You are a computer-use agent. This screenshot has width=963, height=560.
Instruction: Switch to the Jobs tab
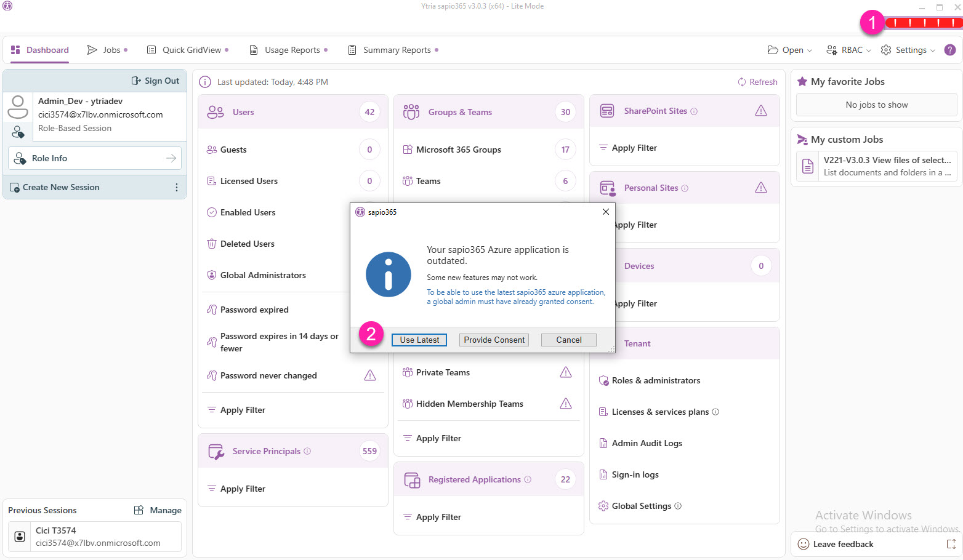(x=107, y=50)
